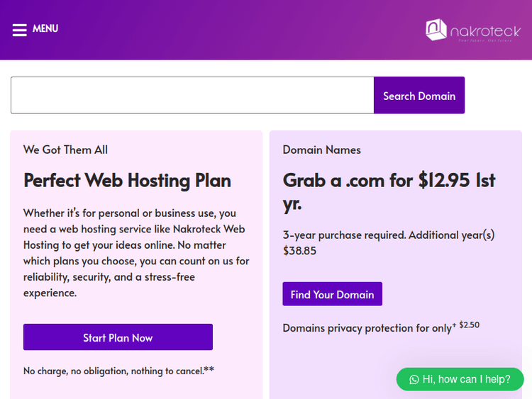Open the "Hi, how can I help?" chat
The height and width of the screenshot is (399, 532).
466,379
